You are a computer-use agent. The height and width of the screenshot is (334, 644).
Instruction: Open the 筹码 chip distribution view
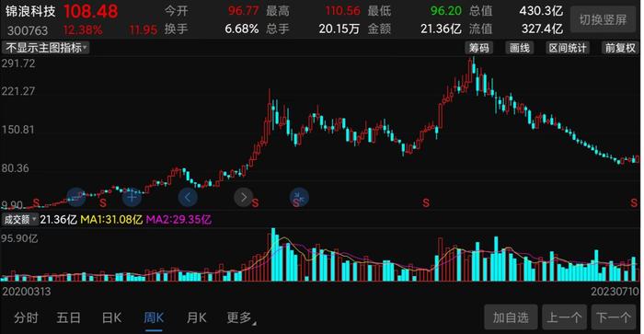click(x=479, y=48)
